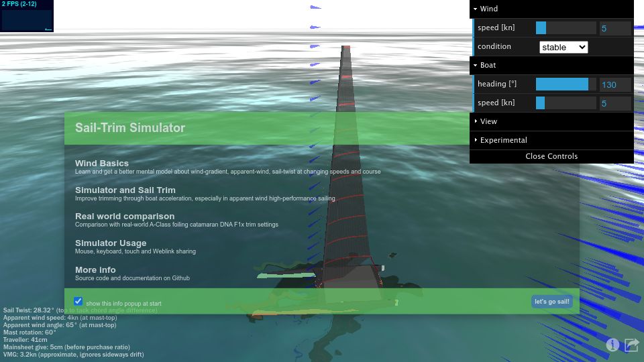
Task: Open the FPS stats panel
Action: (x=27, y=16)
